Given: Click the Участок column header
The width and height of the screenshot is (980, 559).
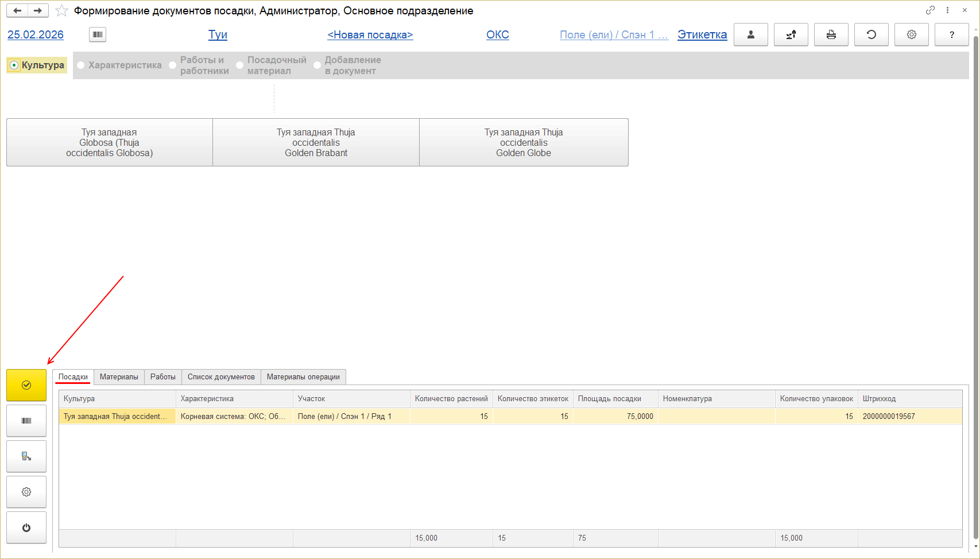Looking at the screenshot, I should (x=351, y=399).
